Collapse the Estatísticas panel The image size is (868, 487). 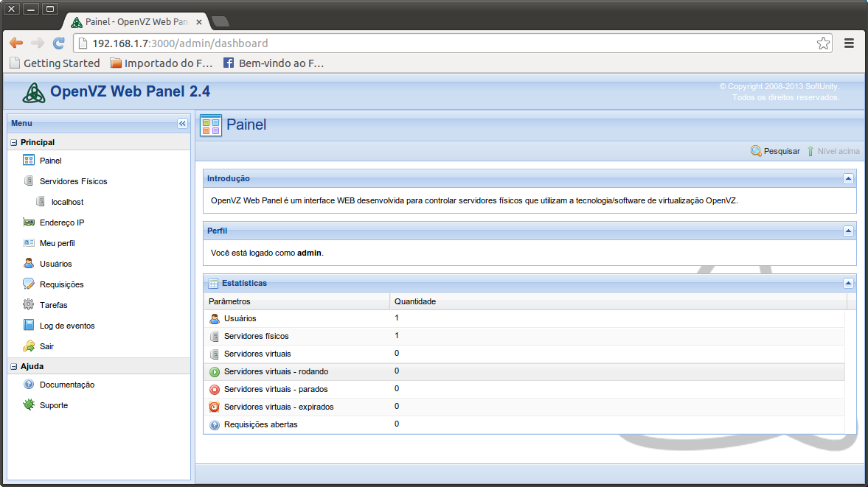(848, 283)
